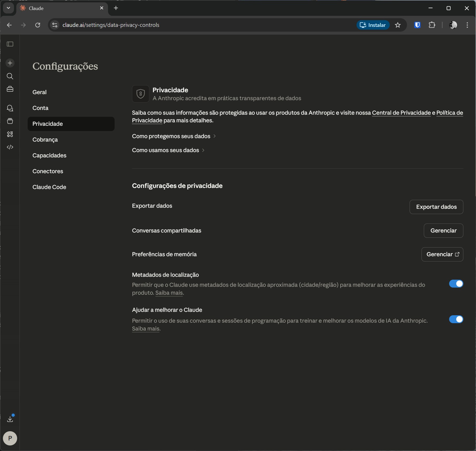Open Chrome three-dot menu

[467, 25]
